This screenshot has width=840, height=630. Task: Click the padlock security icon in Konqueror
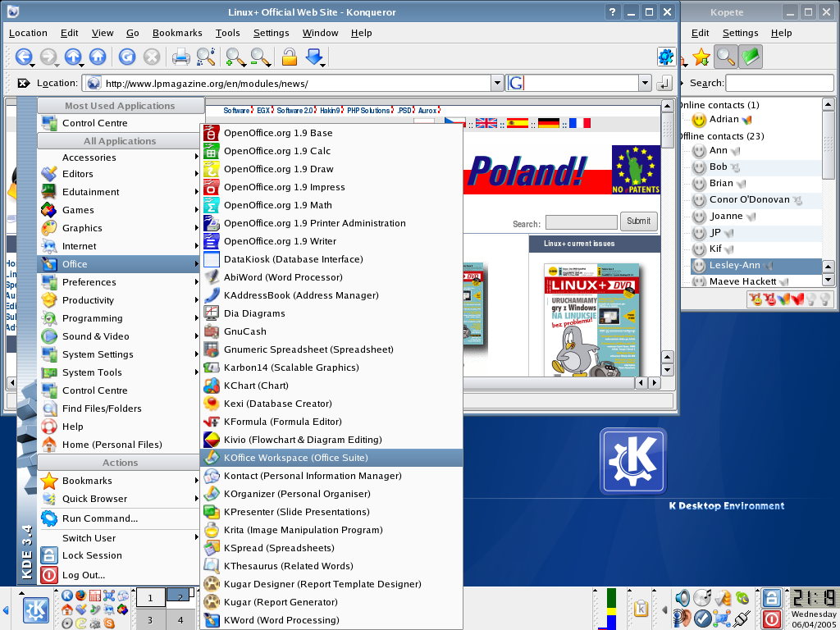pyautogui.click(x=290, y=57)
